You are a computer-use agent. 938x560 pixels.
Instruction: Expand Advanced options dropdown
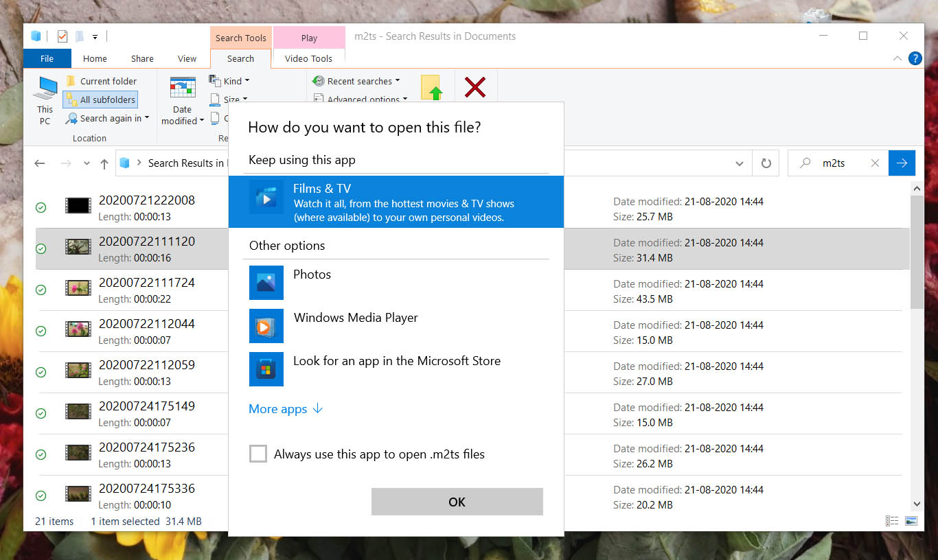coord(361,99)
